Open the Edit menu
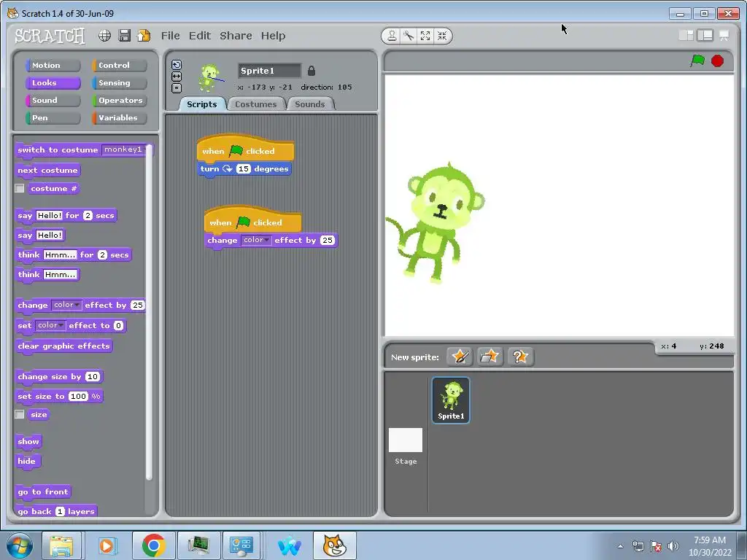The height and width of the screenshot is (560, 747). (x=200, y=36)
